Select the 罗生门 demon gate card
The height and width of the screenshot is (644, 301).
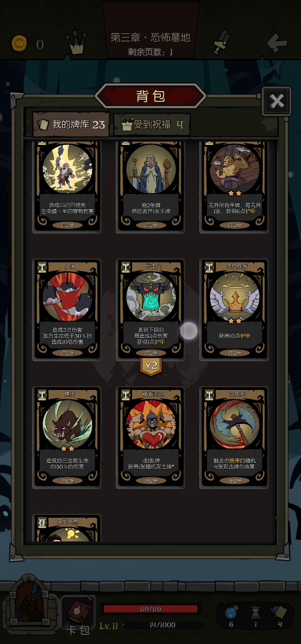(150, 309)
